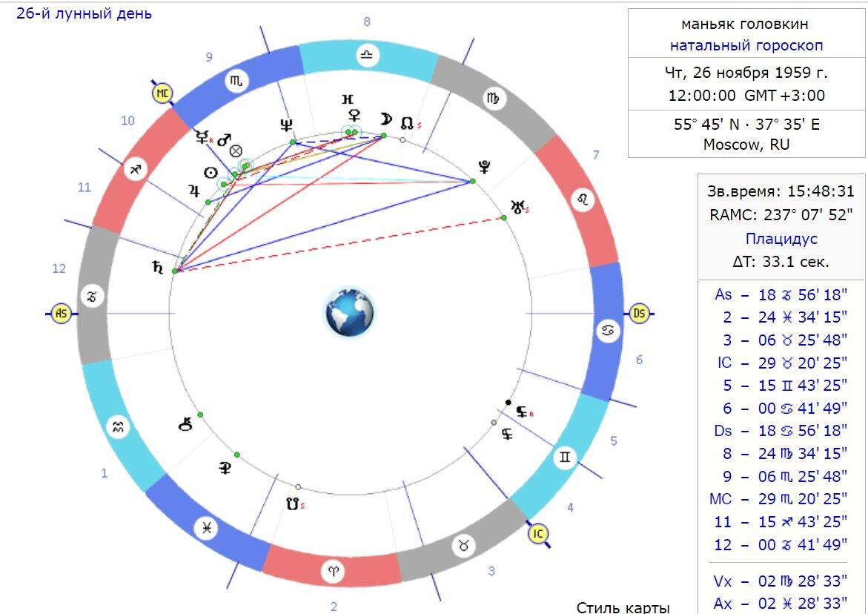Click the 'Ds – 18 56'18"' cusp row

pos(781,431)
